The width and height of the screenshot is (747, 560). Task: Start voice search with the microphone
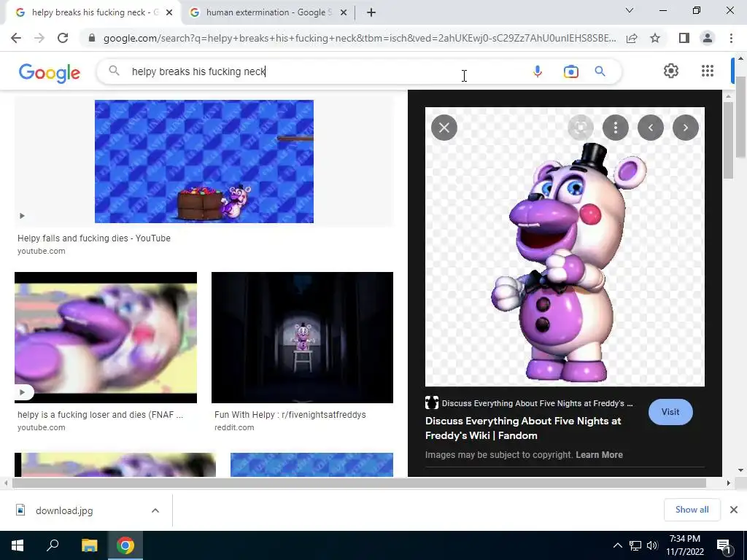click(538, 71)
